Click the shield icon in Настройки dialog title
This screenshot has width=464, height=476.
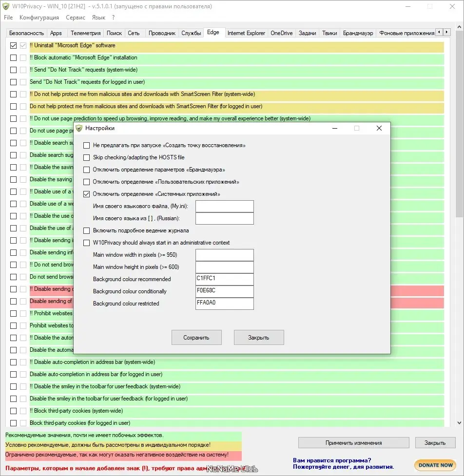tap(79, 128)
